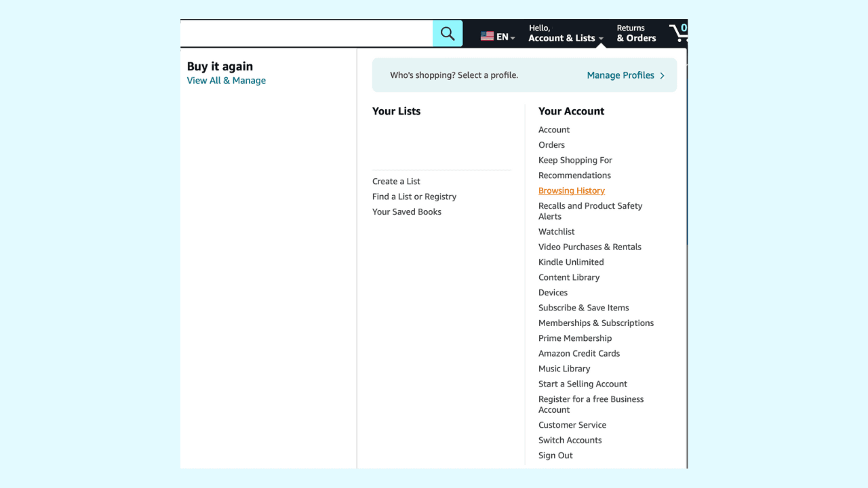Select Switch Accounts
The image size is (868, 488).
[x=570, y=441]
